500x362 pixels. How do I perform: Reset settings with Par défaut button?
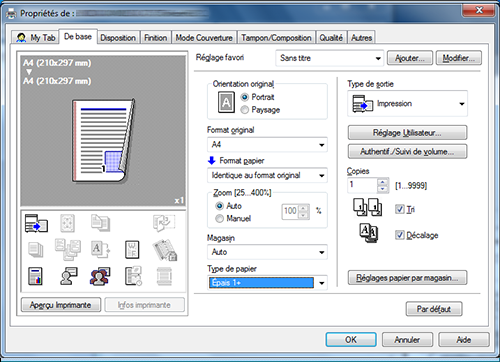click(434, 309)
